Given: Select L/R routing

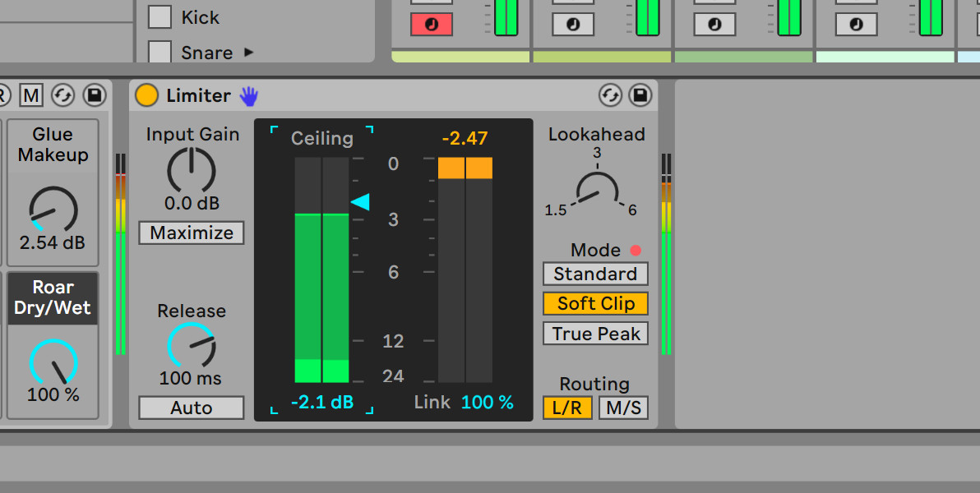Looking at the screenshot, I should (x=567, y=408).
